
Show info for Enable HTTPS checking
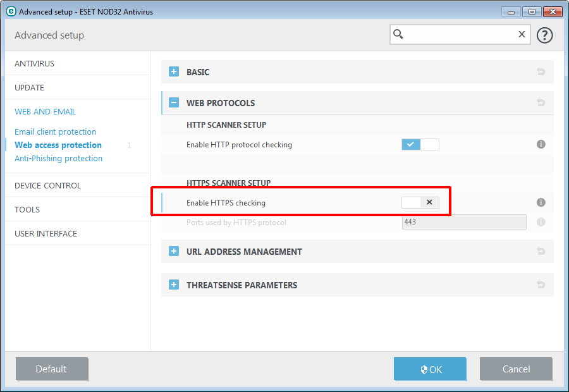pyautogui.click(x=541, y=202)
